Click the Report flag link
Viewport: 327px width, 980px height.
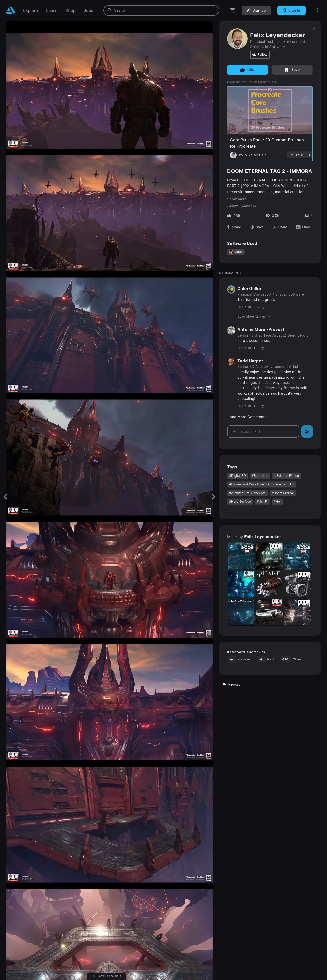click(231, 684)
